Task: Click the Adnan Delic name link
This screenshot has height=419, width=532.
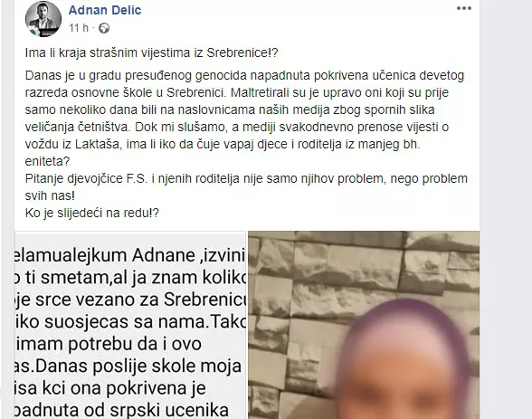Action: (x=105, y=10)
